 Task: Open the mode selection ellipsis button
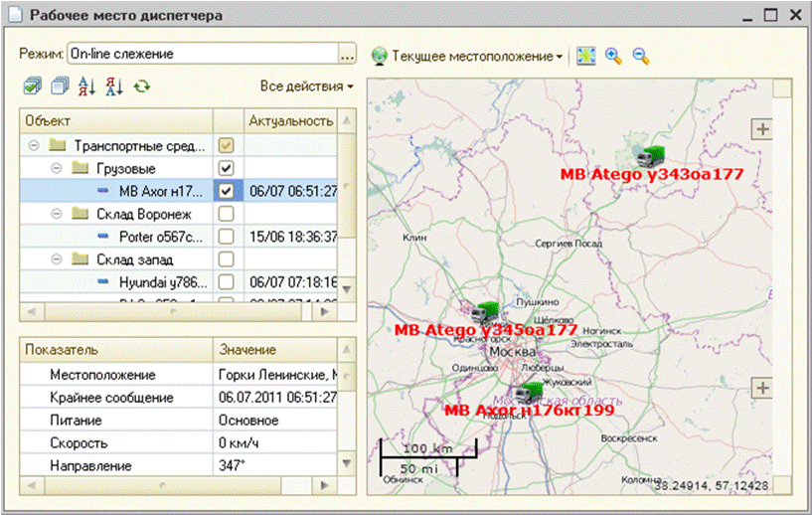[x=347, y=53]
